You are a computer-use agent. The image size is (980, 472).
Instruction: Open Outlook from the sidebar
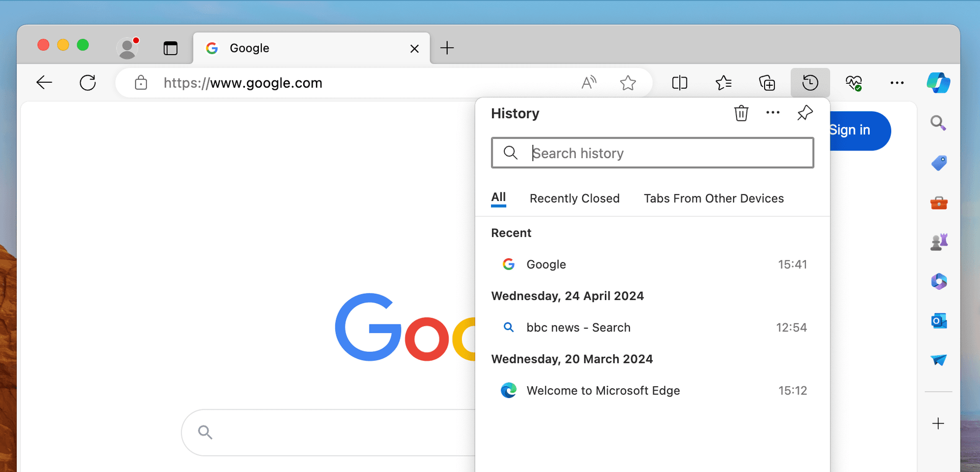click(938, 320)
